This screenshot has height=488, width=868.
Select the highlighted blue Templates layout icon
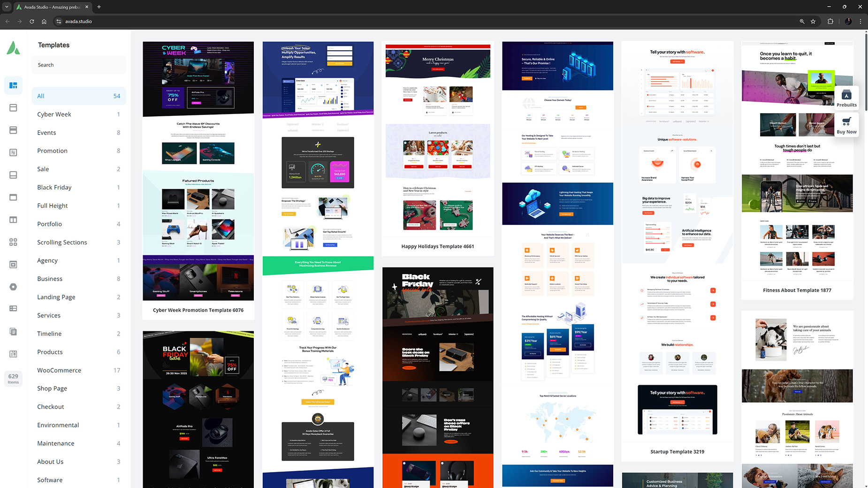(13, 85)
